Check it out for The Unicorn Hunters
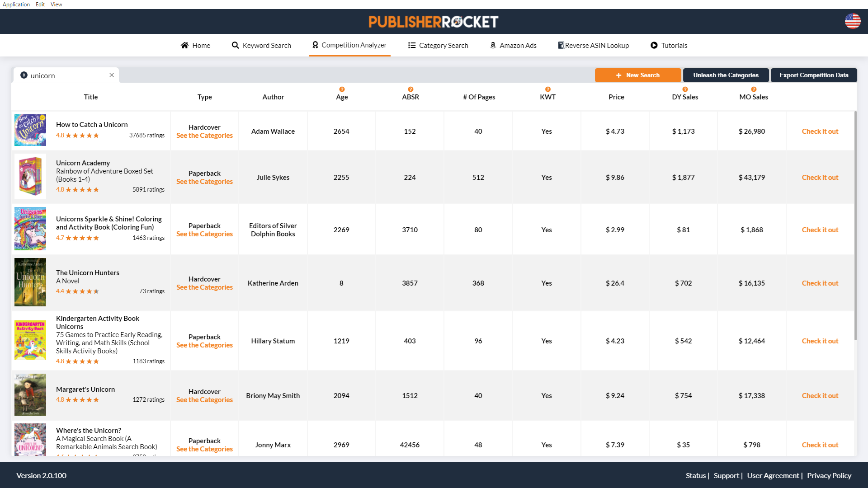 (820, 283)
